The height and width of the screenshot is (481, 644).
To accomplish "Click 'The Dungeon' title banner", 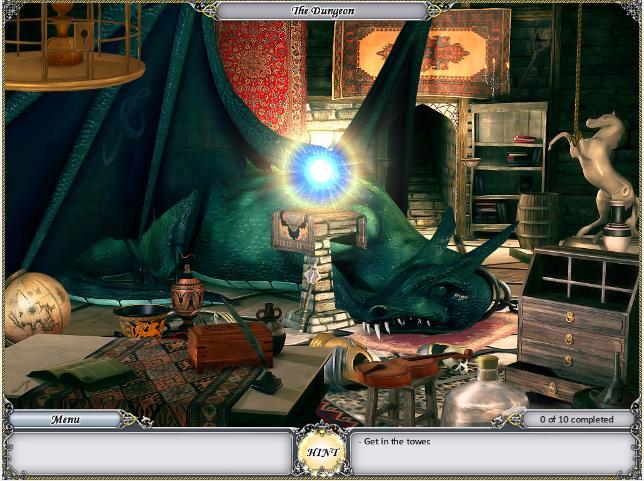I will click(323, 11).
